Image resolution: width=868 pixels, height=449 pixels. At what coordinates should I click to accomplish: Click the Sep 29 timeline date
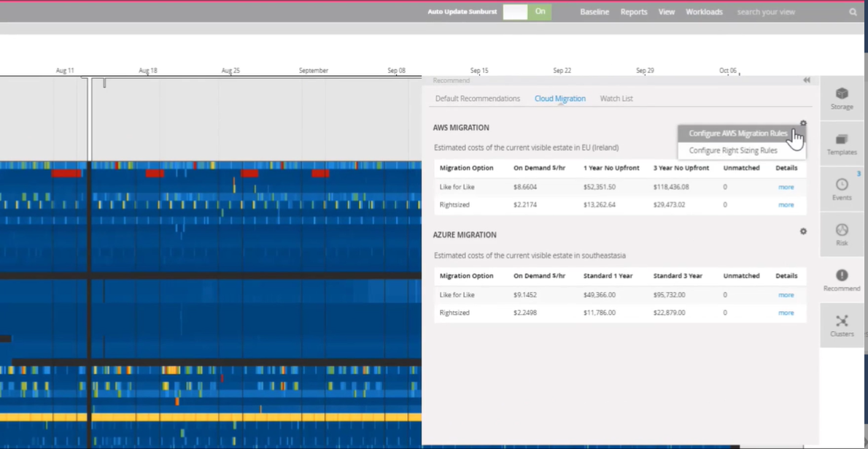(645, 70)
